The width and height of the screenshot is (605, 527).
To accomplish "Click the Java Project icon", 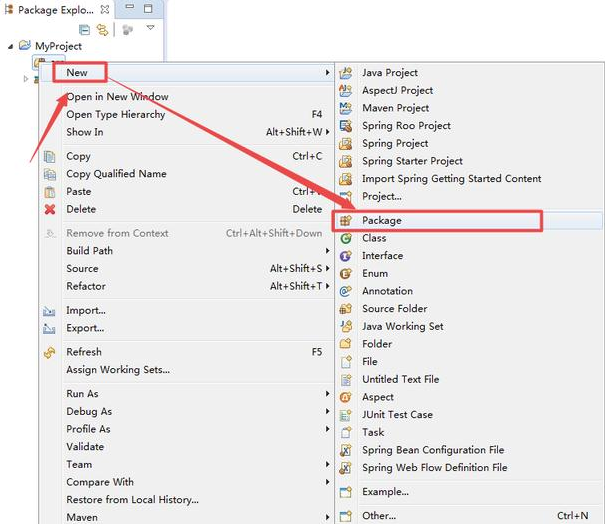I will [346, 73].
